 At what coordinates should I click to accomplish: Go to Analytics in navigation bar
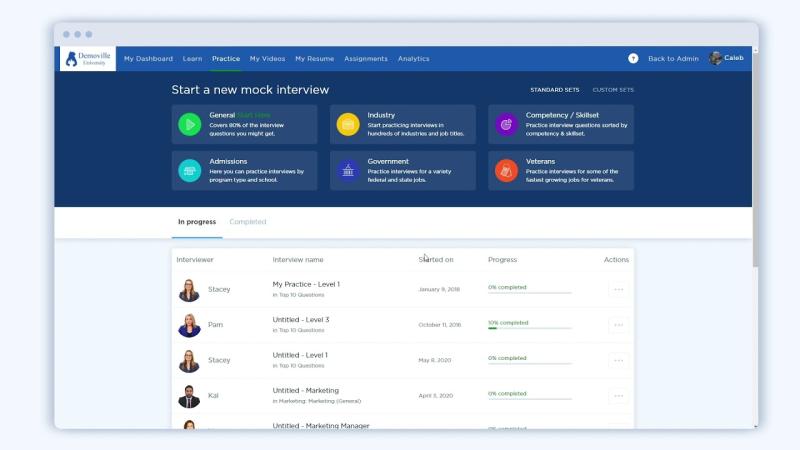point(413,59)
